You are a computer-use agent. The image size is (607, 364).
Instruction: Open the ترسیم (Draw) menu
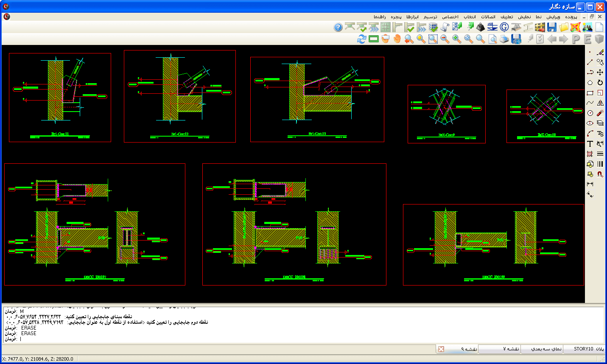[430, 17]
